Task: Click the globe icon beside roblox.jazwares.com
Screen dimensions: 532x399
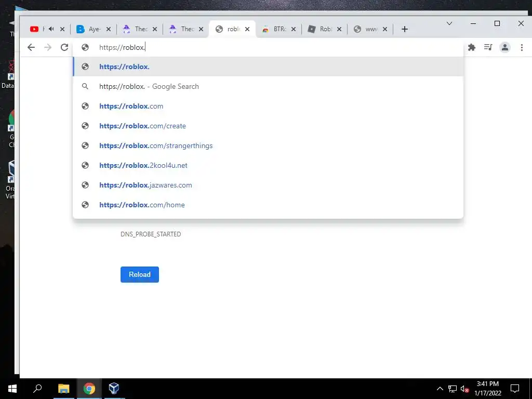Action: (85, 185)
